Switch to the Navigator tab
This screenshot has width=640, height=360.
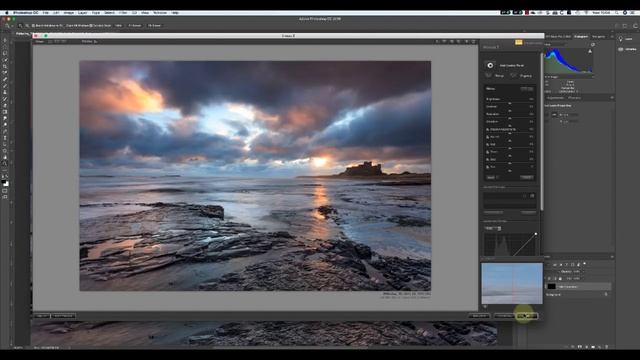tap(598, 37)
